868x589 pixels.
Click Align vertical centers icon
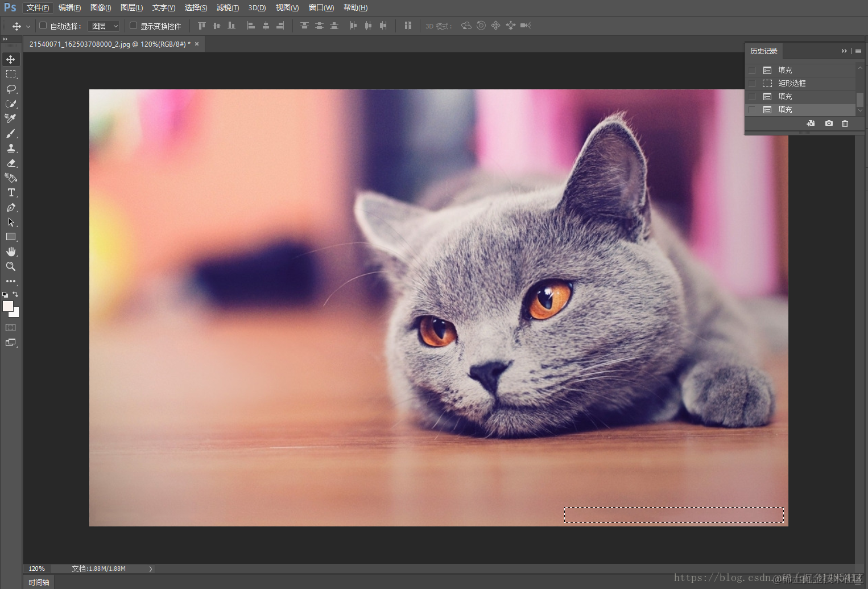(x=216, y=26)
